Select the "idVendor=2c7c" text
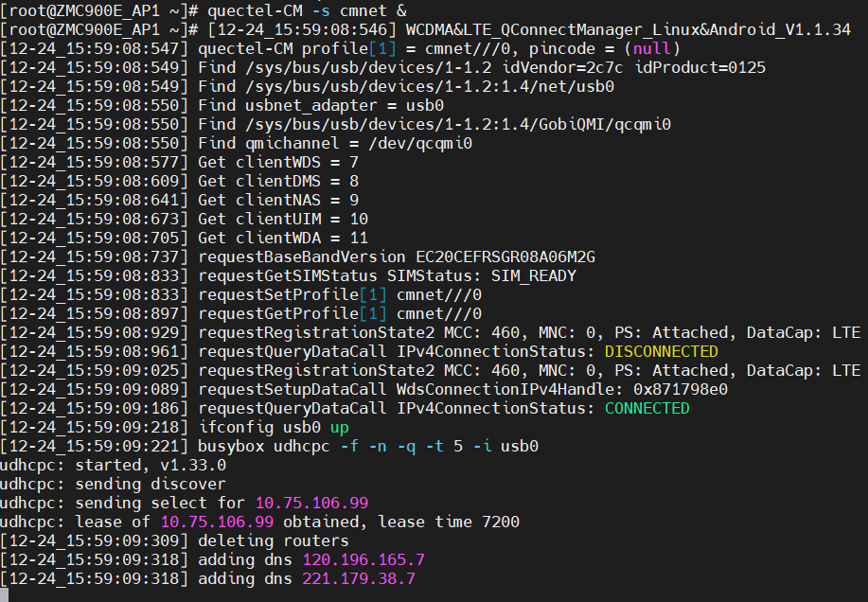Viewport: 868px width, 602px height. click(562, 67)
